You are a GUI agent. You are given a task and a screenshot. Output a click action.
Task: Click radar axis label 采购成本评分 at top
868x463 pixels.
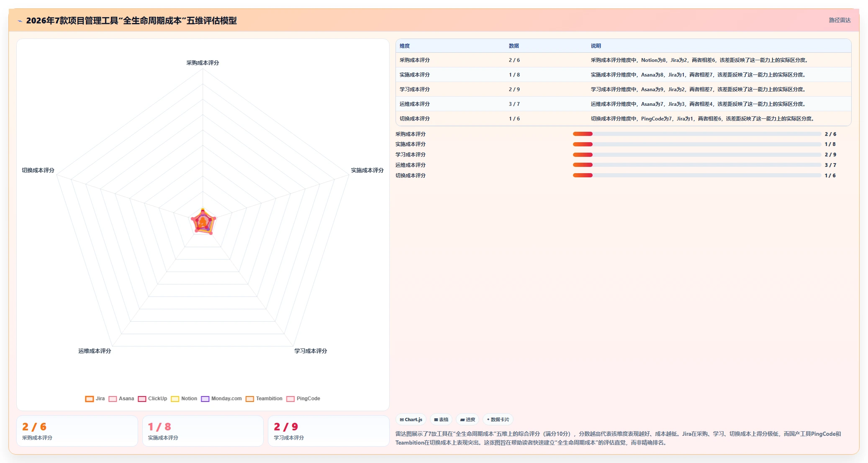pos(203,63)
